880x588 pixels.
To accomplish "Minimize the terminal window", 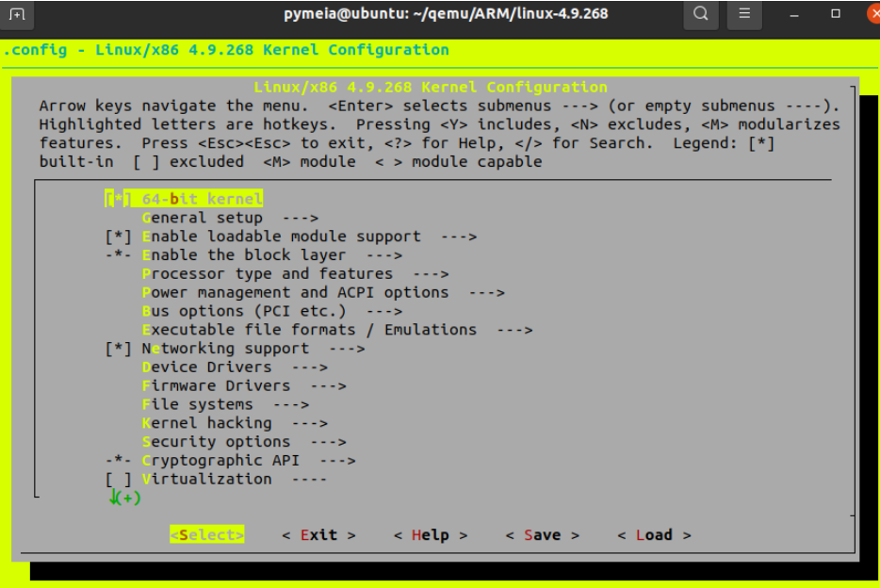I will coord(793,15).
